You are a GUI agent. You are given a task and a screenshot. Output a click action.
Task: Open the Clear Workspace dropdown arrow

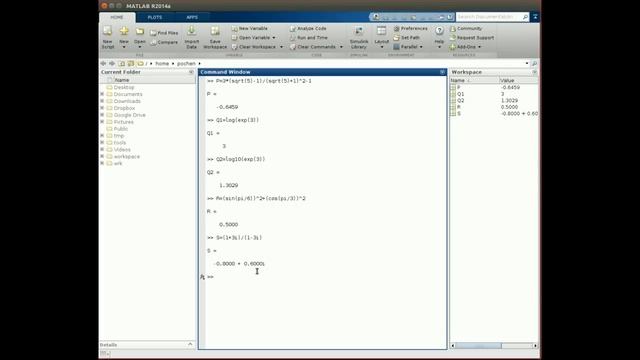click(281, 47)
